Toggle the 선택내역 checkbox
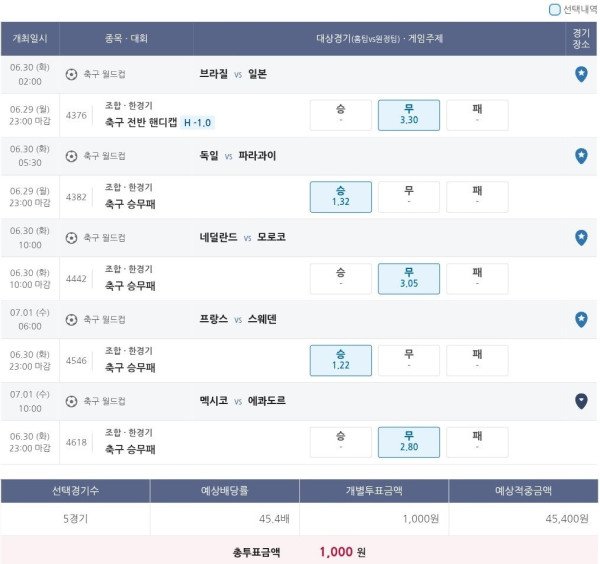Viewport: 600px width, 564px height. point(554,10)
